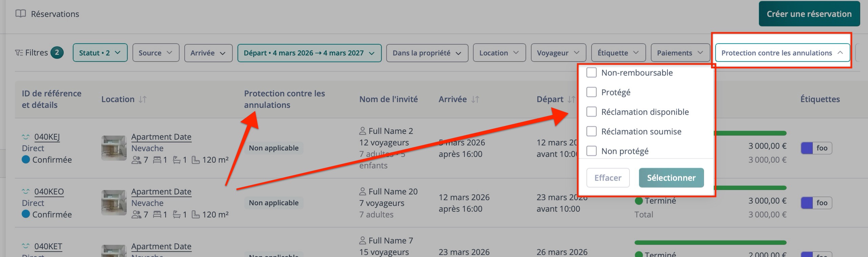Click the area measurement icon showing 120 m²
868x257 pixels.
[196, 159]
